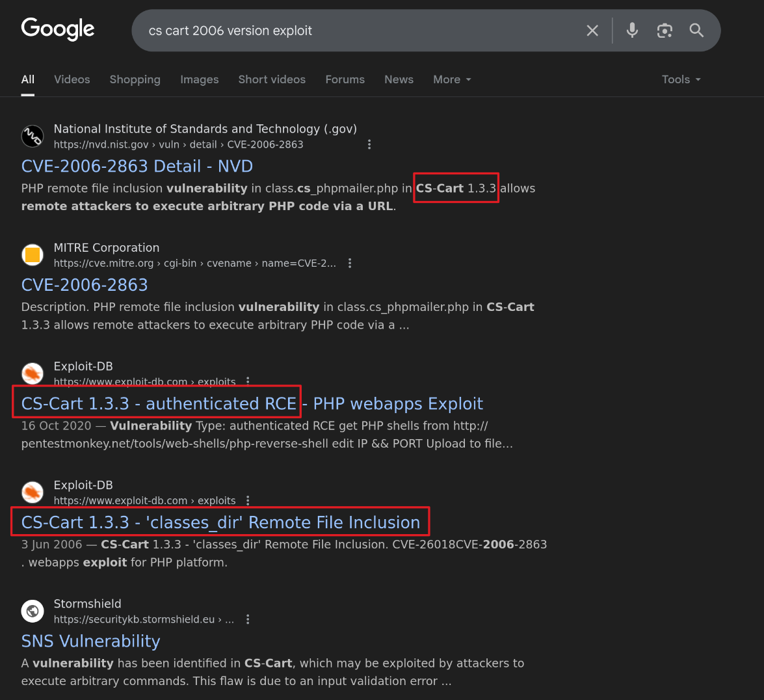This screenshot has height=700, width=764.
Task: Open the Tools dropdown
Action: pyautogui.click(x=681, y=79)
